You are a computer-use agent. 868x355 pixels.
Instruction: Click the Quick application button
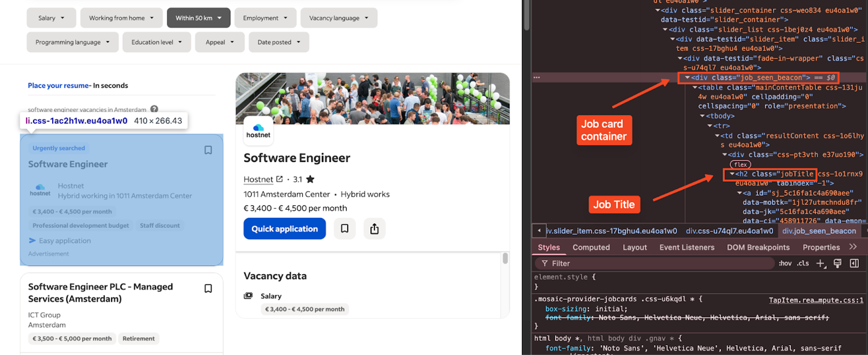(284, 228)
